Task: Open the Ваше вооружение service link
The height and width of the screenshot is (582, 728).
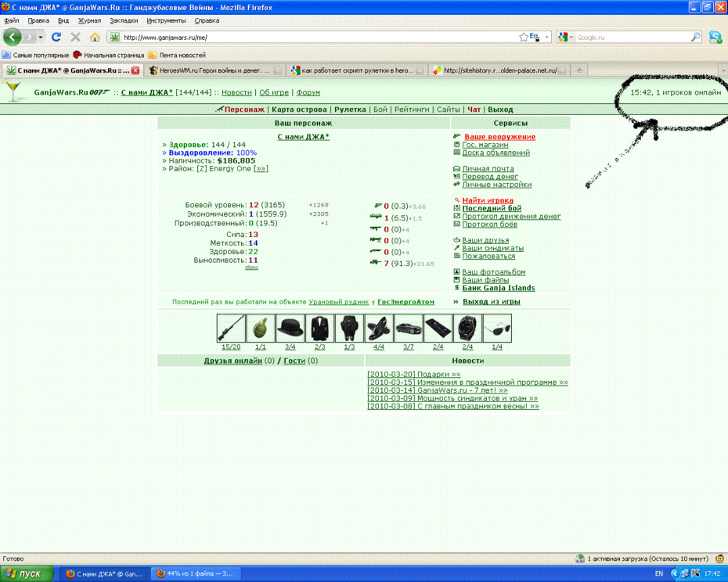Action: click(x=500, y=137)
